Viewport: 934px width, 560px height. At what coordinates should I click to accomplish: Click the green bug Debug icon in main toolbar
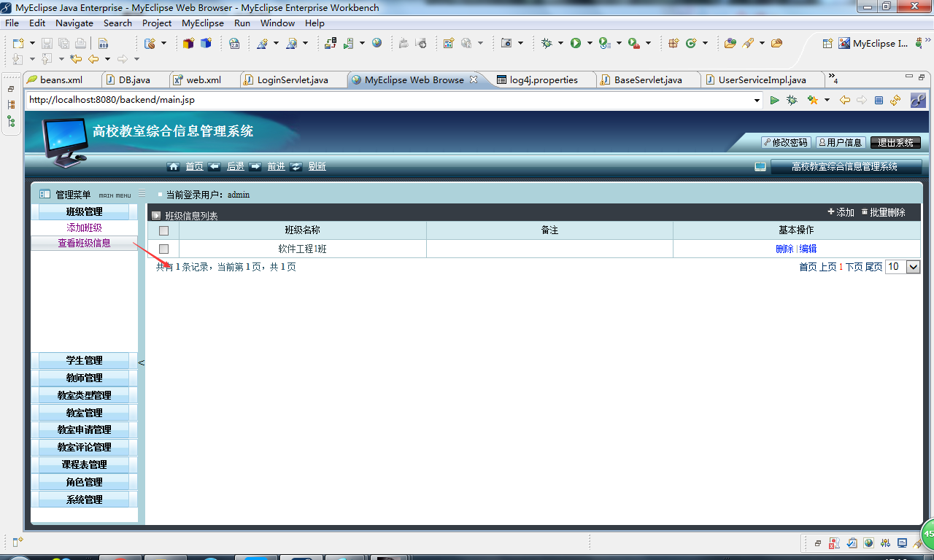[x=547, y=44]
